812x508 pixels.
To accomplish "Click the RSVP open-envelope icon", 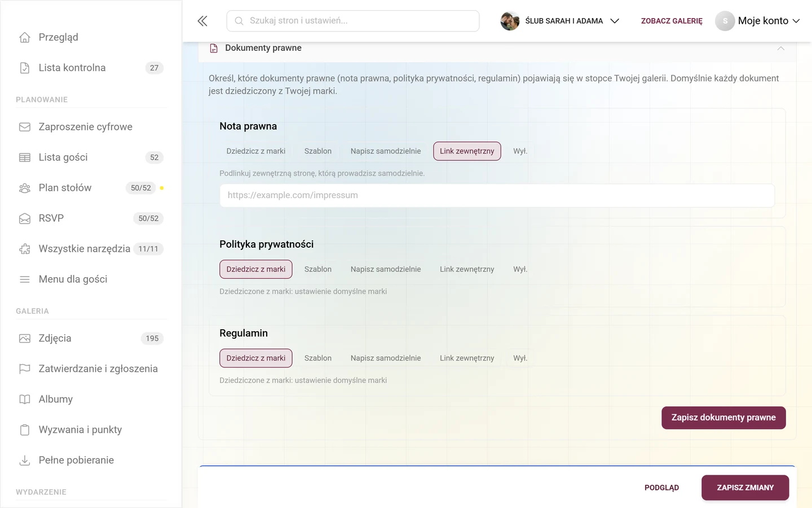I will pos(25,218).
